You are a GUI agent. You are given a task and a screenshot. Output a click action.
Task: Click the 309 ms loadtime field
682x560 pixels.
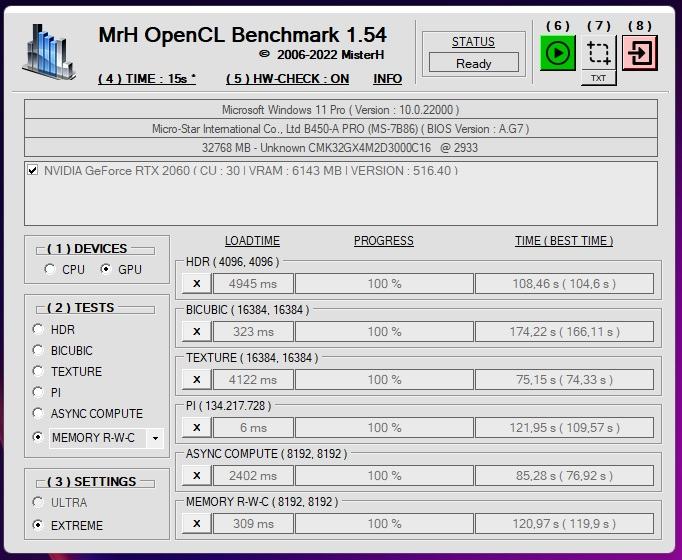tap(253, 523)
